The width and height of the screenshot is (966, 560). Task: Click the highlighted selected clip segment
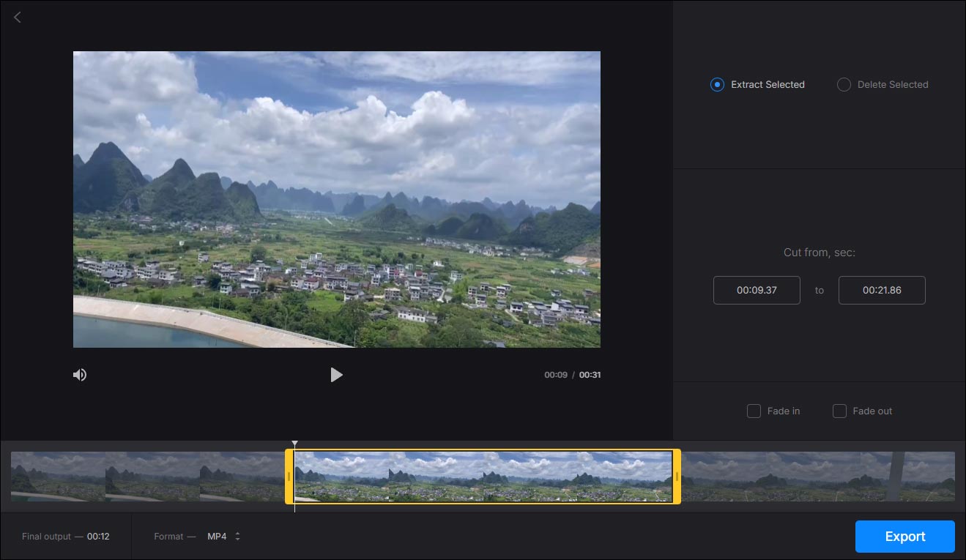click(483, 476)
